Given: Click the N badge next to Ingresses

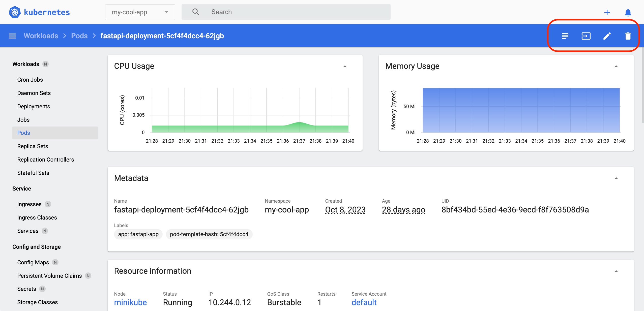Looking at the screenshot, I should 48,204.
